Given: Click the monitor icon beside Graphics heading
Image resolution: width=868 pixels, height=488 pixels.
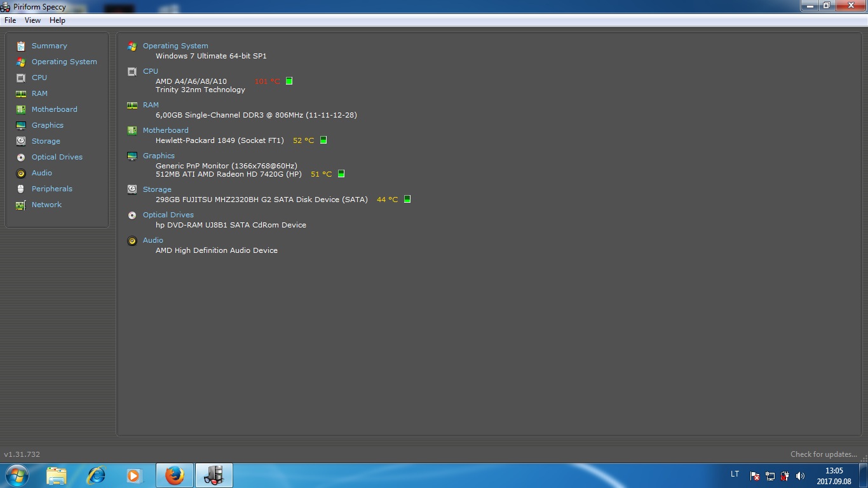Looking at the screenshot, I should pyautogui.click(x=132, y=156).
